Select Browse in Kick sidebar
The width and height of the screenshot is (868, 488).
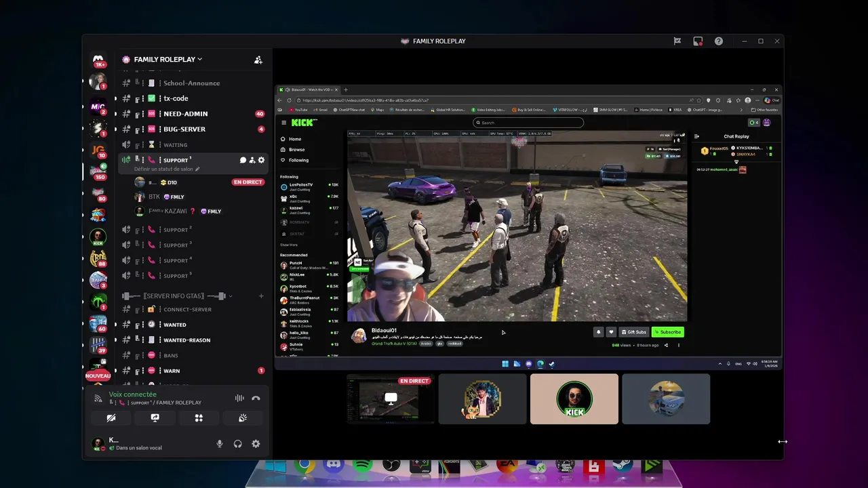click(296, 150)
